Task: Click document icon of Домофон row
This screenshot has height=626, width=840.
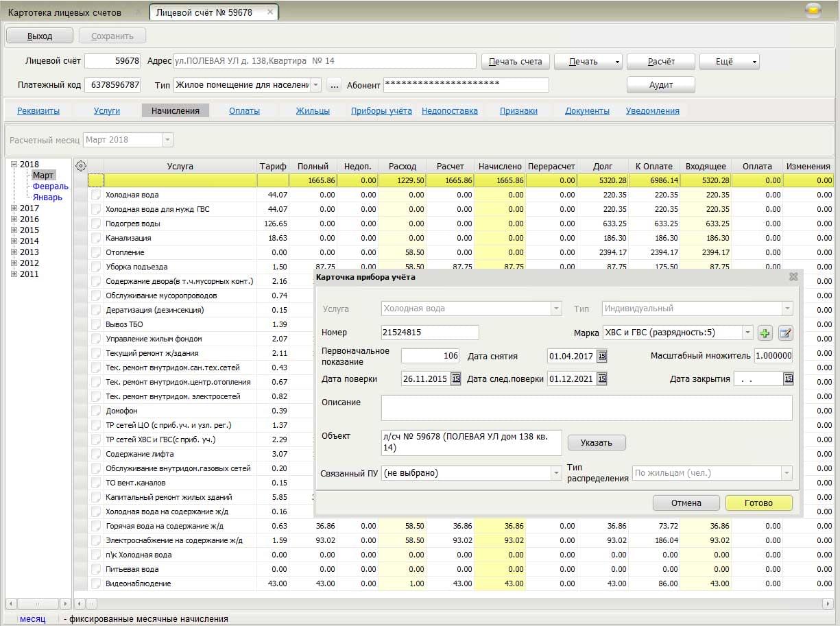Action: [x=96, y=411]
